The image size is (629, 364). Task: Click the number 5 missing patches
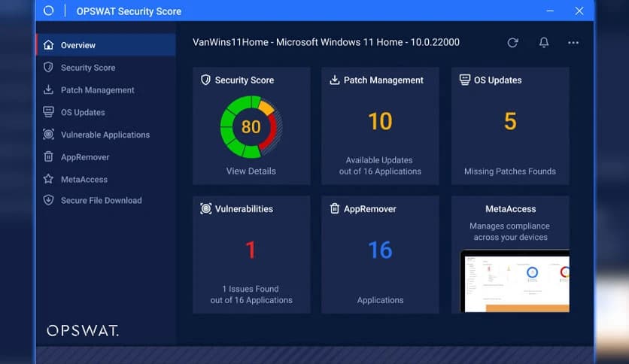tap(510, 121)
